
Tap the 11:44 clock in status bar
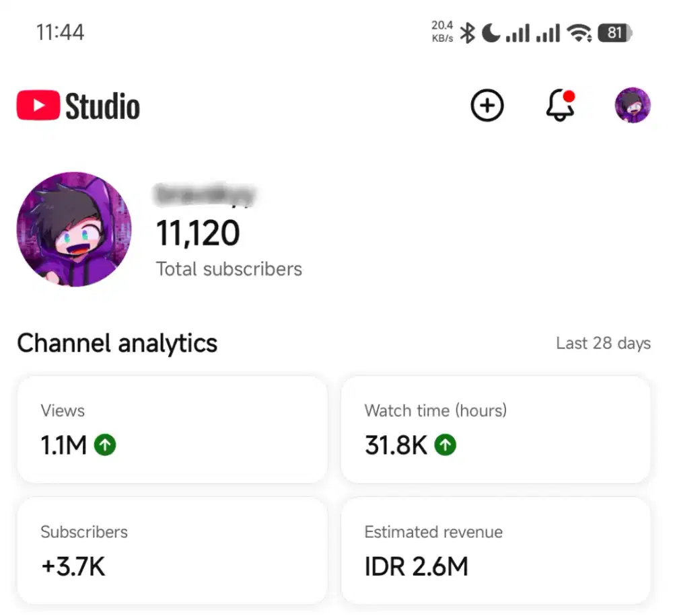(x=61, y=32)
